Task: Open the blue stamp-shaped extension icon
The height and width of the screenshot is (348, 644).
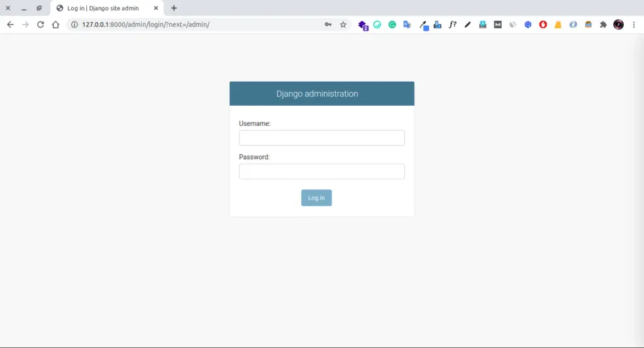Action: coord(438,25)
